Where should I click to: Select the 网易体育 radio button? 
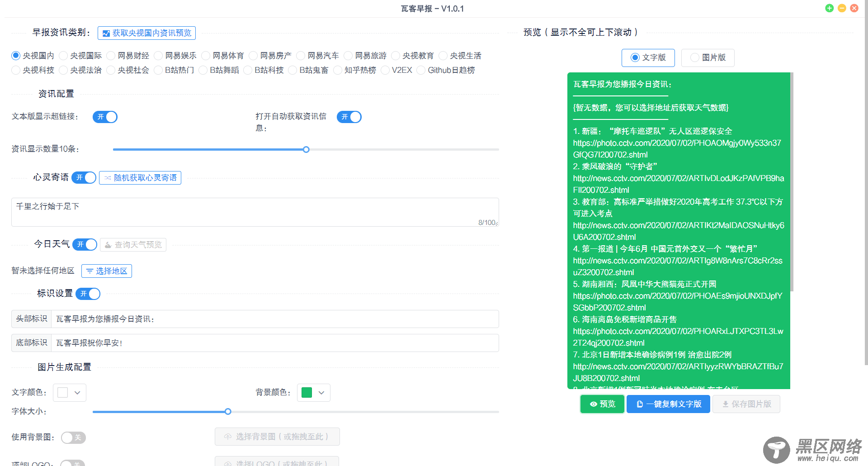coord(222,56)
